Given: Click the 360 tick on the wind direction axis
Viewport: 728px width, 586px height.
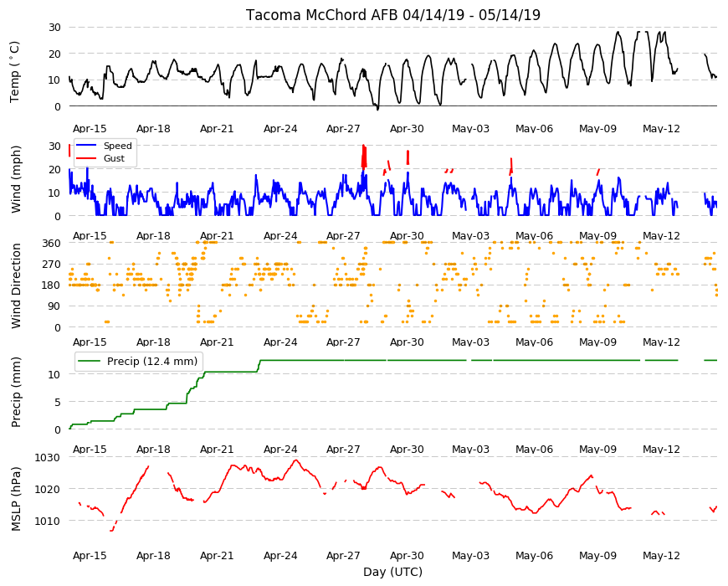Looking at the screenshot, I should coord(52,244).
